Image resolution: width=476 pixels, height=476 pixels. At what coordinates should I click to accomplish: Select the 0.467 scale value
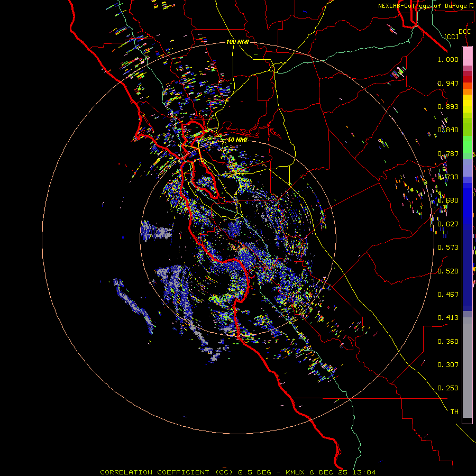coord(448,295)
